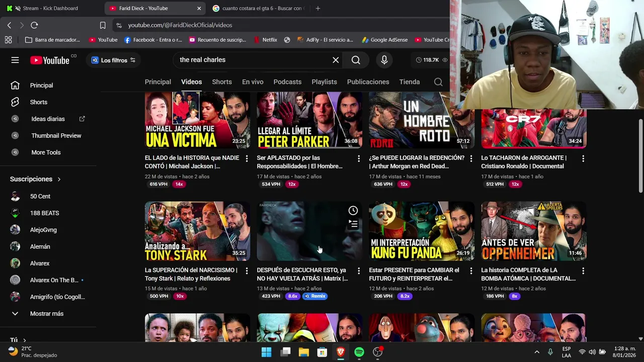Switch to 'cuanto costara el gta 6' tab
The width and height of the screenshot is (644, 362).
click(258, 8)
